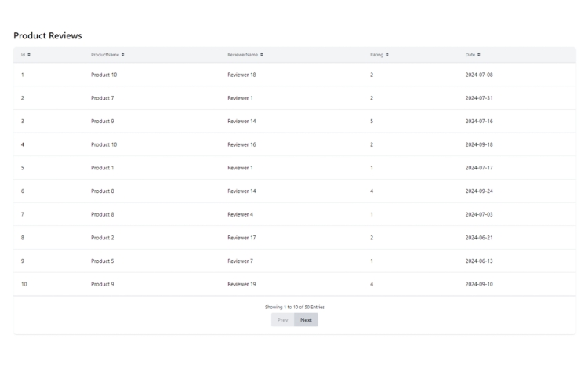Select Reviewer 16 cell
Screen dimensions: 588x368
[241, 144]
